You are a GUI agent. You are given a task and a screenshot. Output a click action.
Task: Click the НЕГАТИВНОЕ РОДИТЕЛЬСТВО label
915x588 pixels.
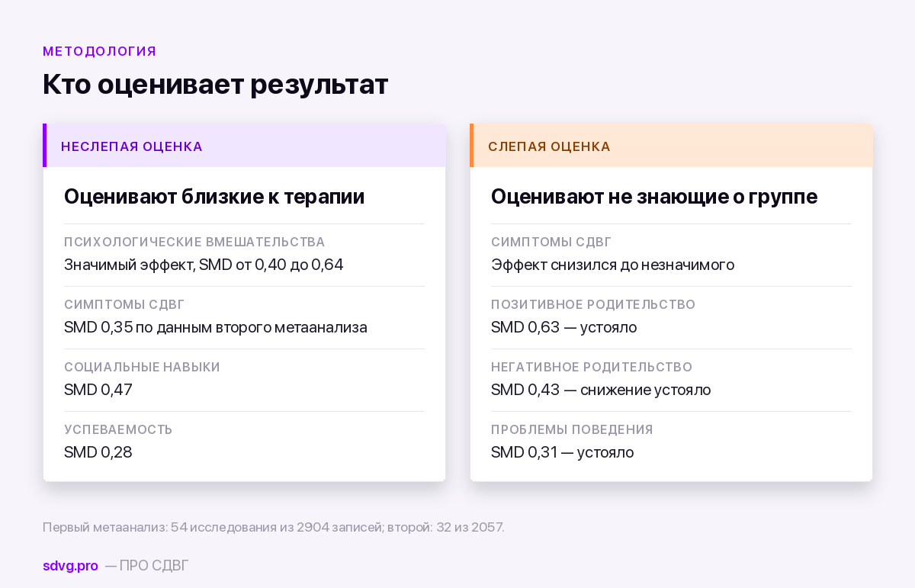592,368
